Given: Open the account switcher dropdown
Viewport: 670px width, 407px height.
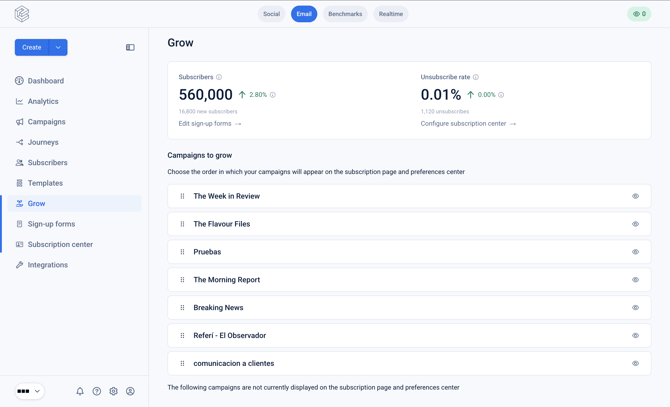Looking at the screenshot, I should click(x=29, y=391).
